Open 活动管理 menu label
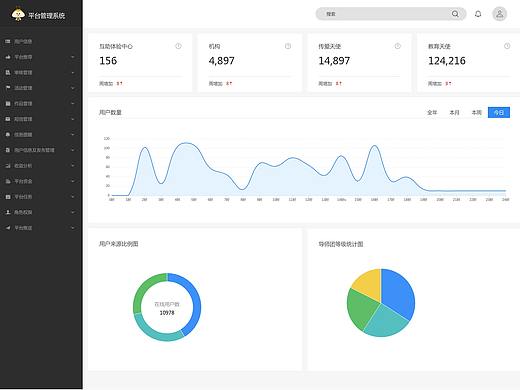Screen dimensions: 520x390 point(23,88)
